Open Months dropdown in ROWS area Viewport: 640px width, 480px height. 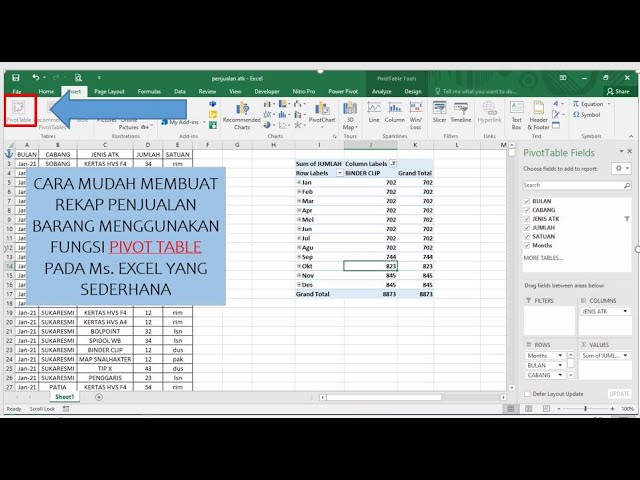[x=560, y=356]
